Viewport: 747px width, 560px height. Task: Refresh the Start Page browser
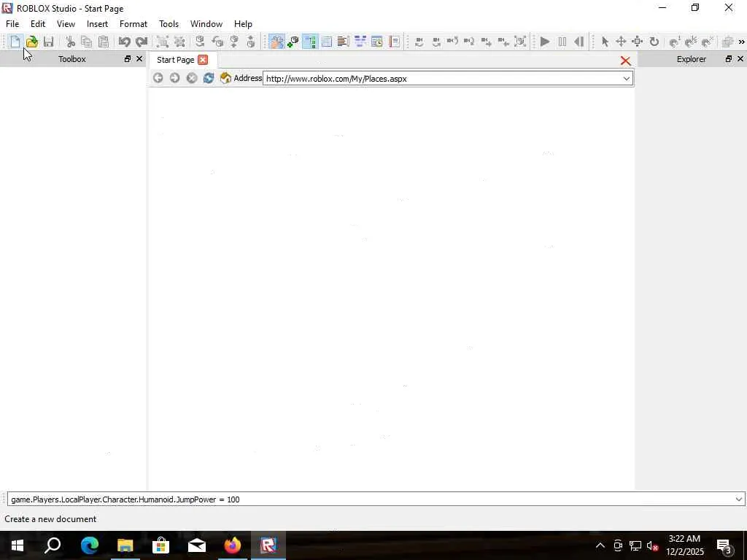pos(208,77)
